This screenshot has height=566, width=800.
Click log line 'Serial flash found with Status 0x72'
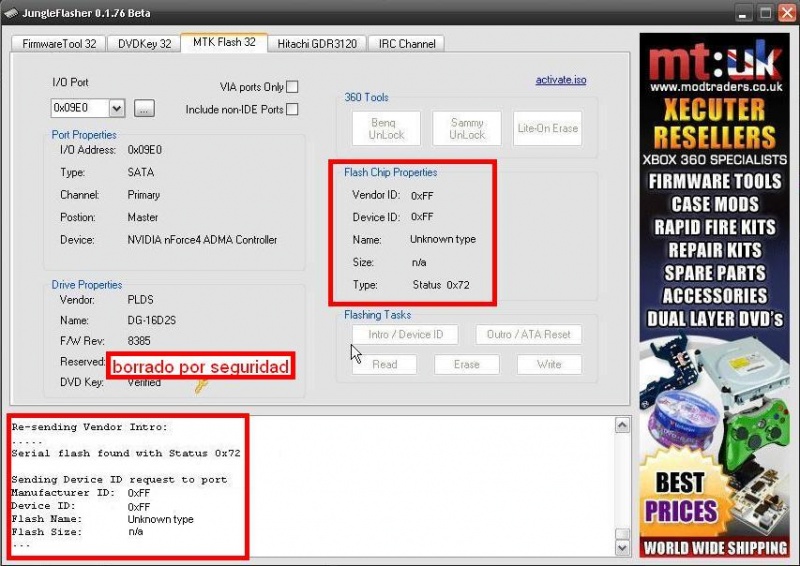point(126,453)
